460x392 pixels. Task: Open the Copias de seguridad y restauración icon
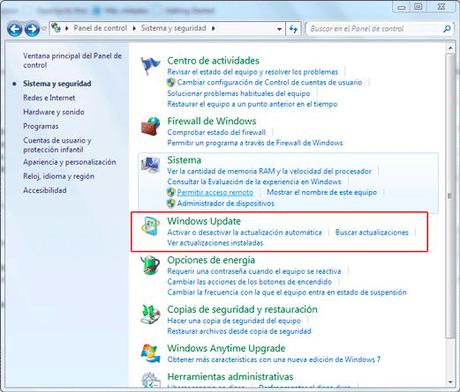(150, 314)
